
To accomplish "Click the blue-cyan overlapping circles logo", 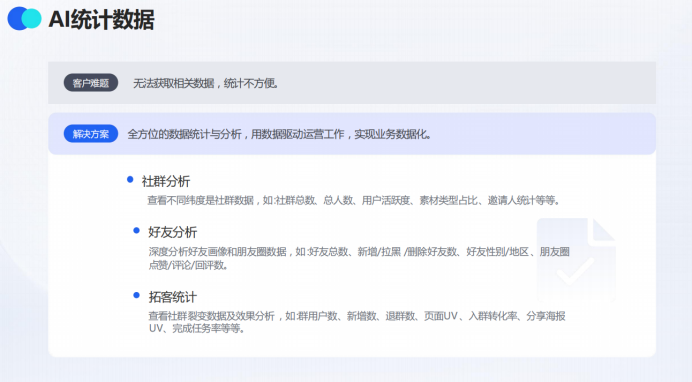I will pyautogui.click(x=25, y=19).
